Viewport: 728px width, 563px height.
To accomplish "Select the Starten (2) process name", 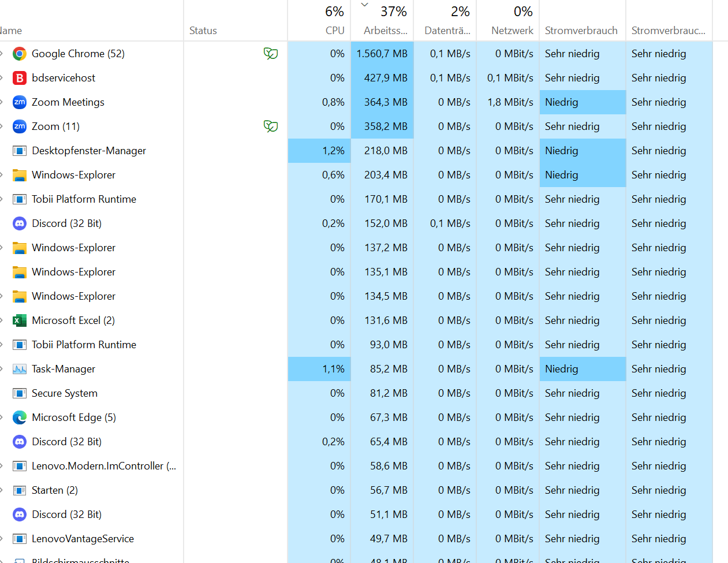I will 55,490.
